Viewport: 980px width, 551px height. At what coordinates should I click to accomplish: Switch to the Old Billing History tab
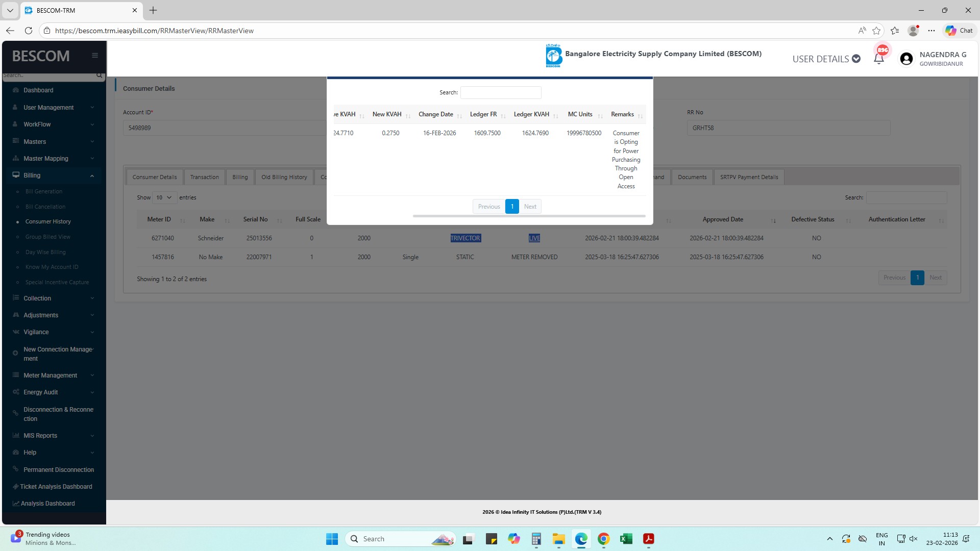pos(284,177)
